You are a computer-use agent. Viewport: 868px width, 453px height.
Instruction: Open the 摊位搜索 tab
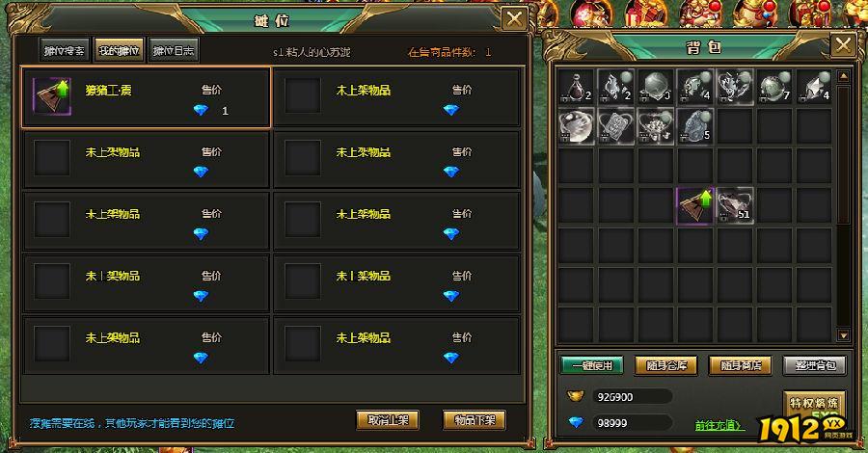[x=65, y=50]
